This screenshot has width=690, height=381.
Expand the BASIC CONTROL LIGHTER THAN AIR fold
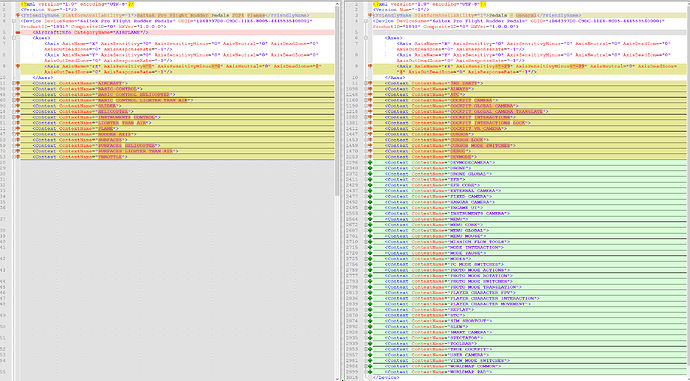coord(14,100)
